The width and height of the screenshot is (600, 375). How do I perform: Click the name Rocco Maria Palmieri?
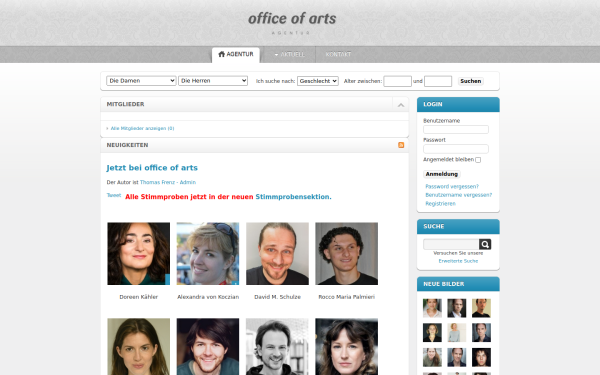point(347,297)
